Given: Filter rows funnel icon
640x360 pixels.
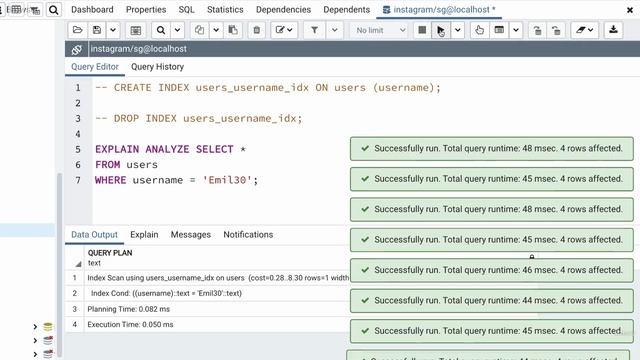Looking at the screenshot, I should (315, 30).
